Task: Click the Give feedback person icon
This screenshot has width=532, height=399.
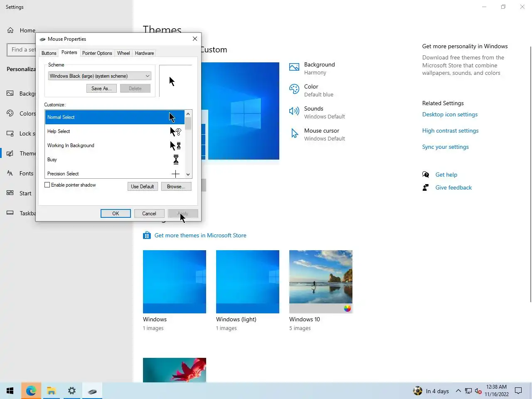Action: tap(426, 187)
